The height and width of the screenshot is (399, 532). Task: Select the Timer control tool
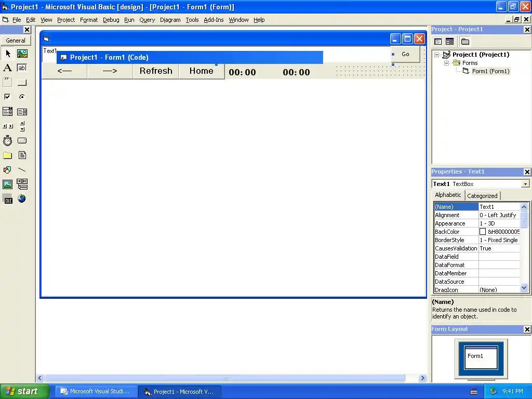7,140
